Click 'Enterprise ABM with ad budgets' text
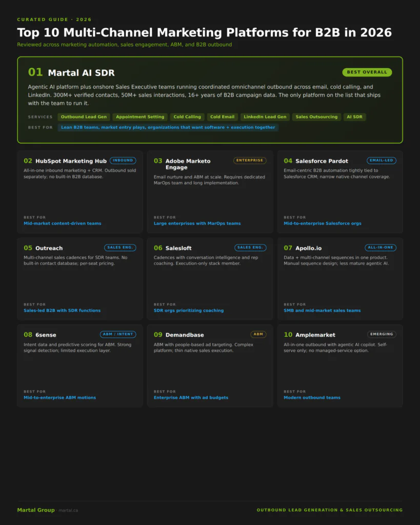This screenshot has height=525, width=420. coord(191,397)
